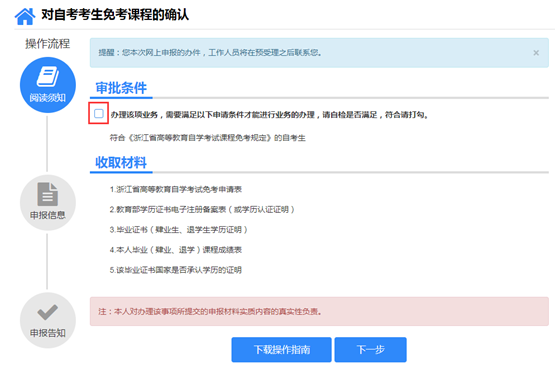This screenshot has height=370, width=557.
Task: Proceed with the 下一步 button
Action: [x=371, y=350]
